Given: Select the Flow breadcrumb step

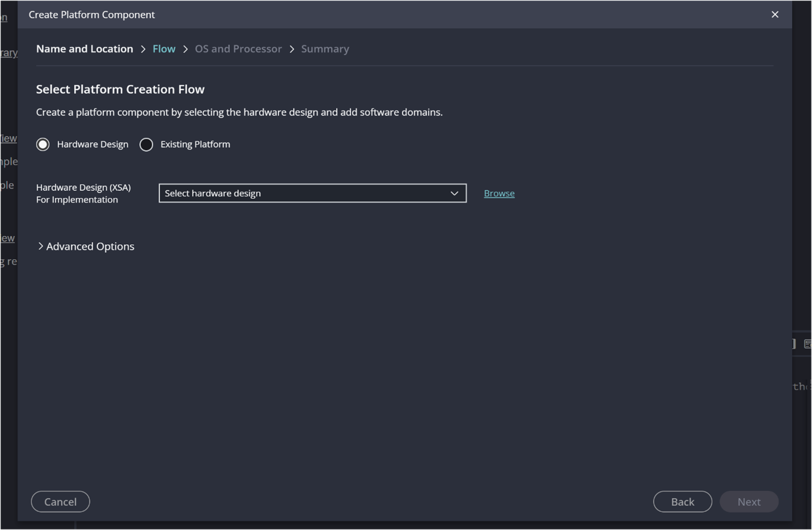Looking at the screenshot, I should [x=164, y=48].
